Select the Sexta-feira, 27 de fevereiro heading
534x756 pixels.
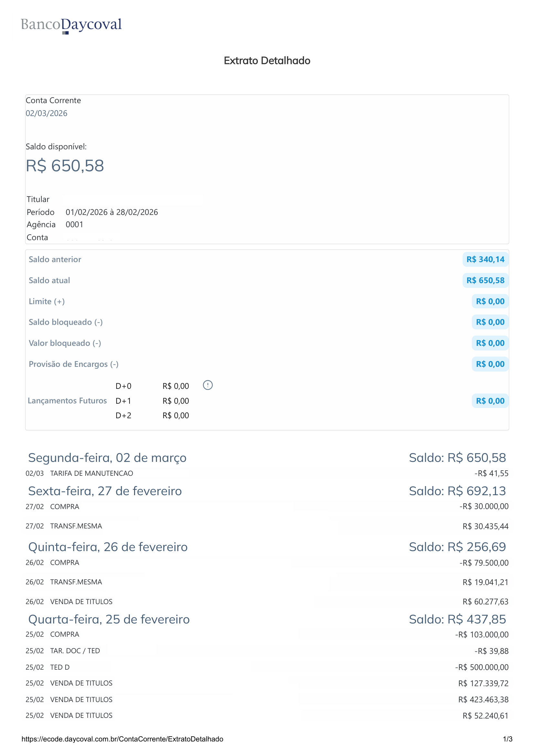pos(105,491)
